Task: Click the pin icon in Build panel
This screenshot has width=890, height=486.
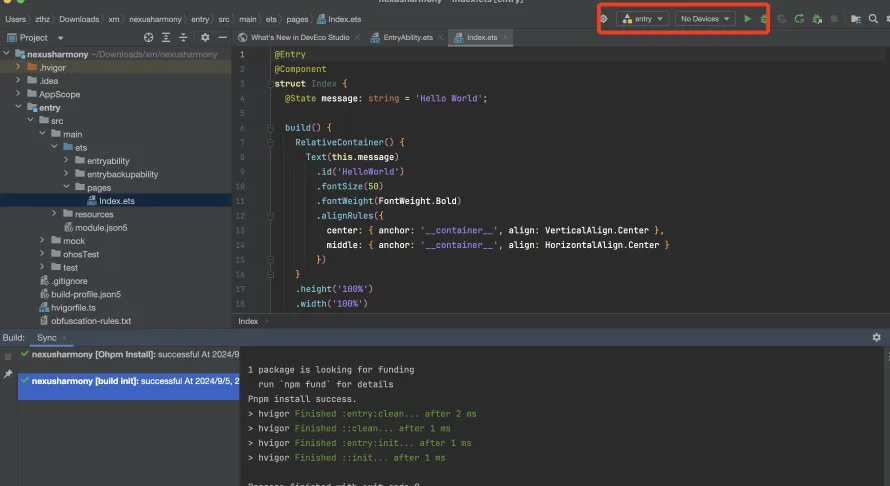Action: tap(8, 374)
